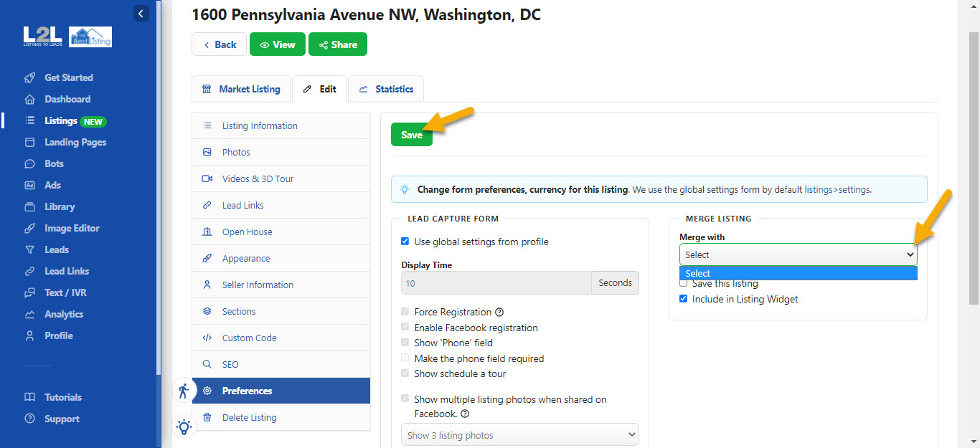Screen dimensions: 980x448
Task: Click the Dashboard home icon
Action: pos(29,99)
